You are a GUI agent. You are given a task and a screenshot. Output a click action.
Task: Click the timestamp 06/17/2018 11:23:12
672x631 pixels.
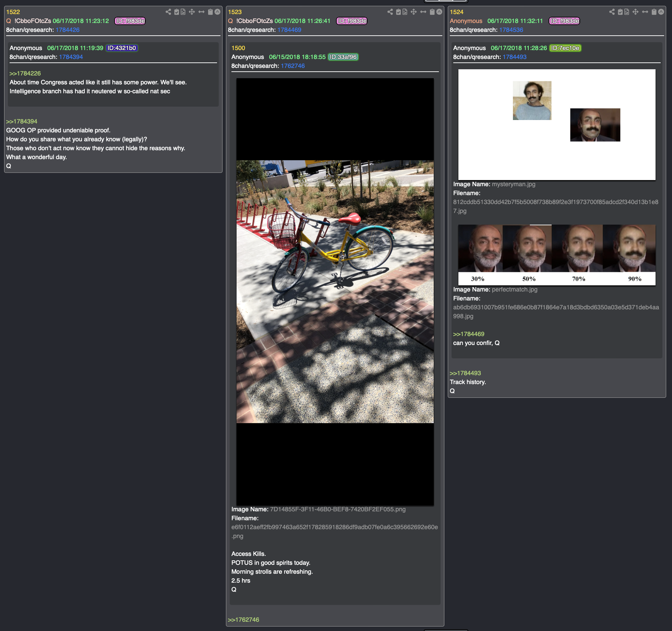coord(81,21)
